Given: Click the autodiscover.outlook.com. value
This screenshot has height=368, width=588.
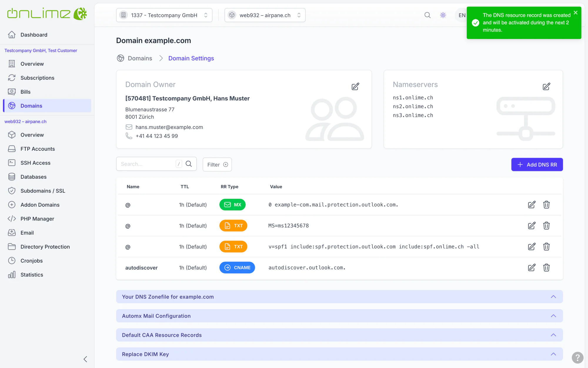Looking at the screenshot, I should tap(307, 268).
